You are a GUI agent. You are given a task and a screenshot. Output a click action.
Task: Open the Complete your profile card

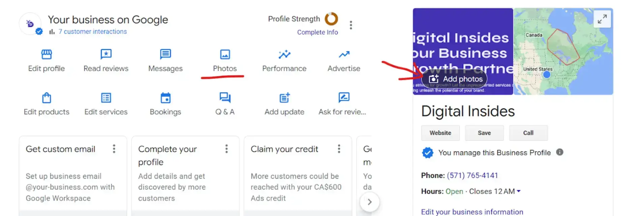tap(185, 175)
